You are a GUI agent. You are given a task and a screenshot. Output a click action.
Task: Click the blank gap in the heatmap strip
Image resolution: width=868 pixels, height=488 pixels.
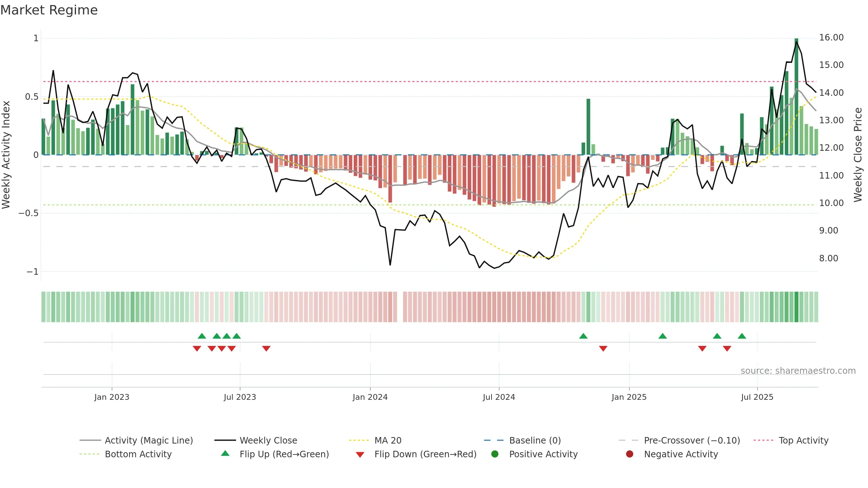coord(400,307)
